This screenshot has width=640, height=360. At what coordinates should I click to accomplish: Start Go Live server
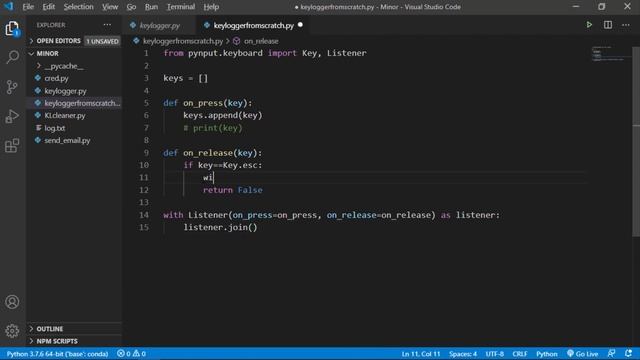582,354
